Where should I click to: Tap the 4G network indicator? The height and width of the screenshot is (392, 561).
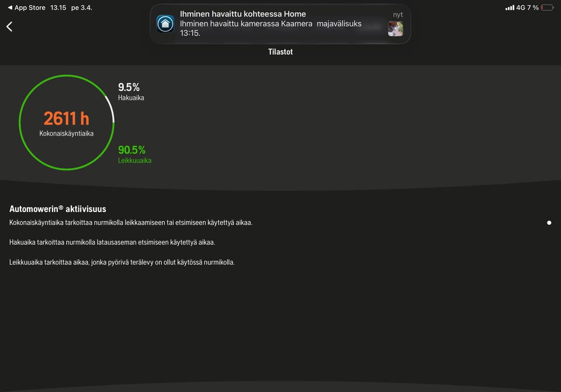tap(521, 8)
